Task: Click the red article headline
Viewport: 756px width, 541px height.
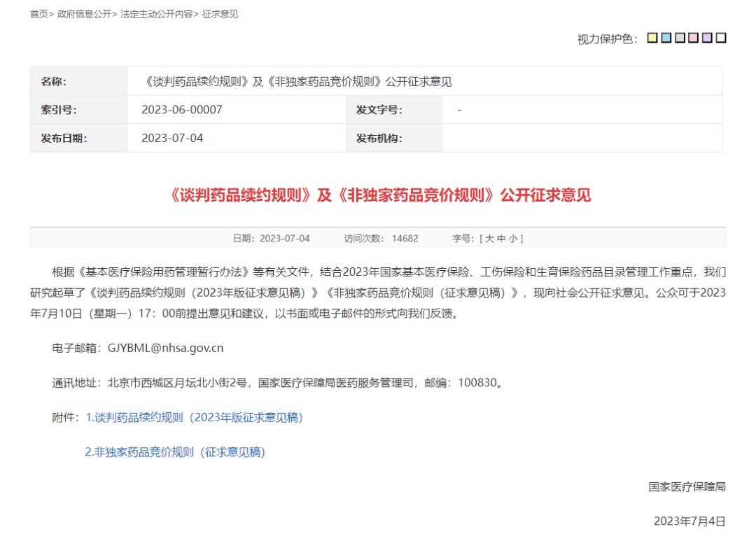Action: point(380,195)
